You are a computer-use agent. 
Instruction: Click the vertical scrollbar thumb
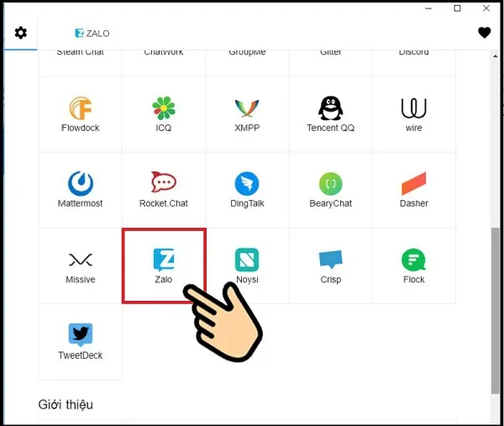coord(495,311)
